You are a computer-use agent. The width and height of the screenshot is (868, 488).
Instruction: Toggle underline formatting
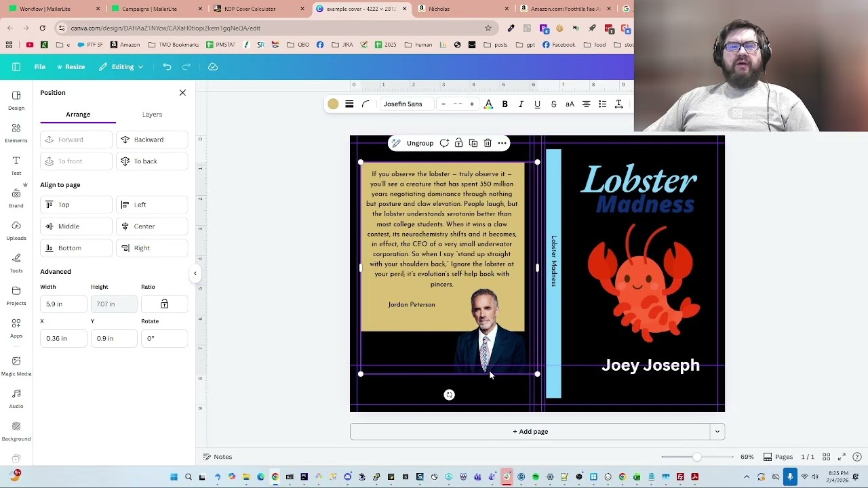[x=537, y=104]
